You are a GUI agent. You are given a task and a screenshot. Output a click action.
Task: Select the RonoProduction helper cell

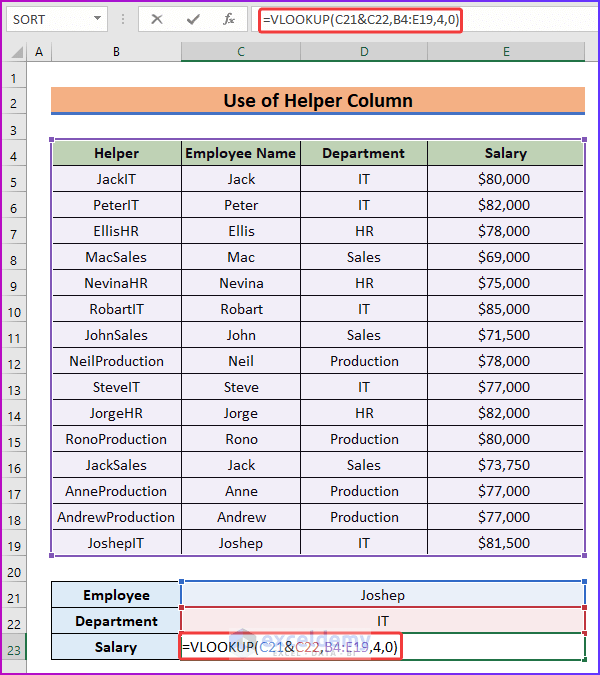[117, 439]
